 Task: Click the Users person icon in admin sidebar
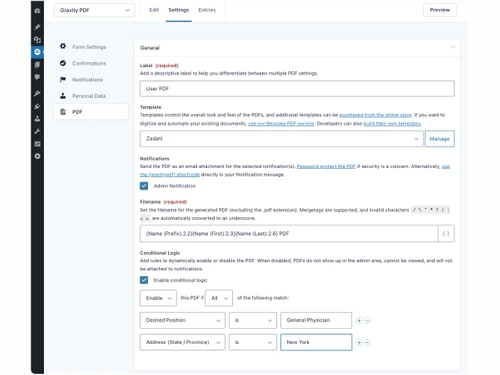click(x=37, y=118)
